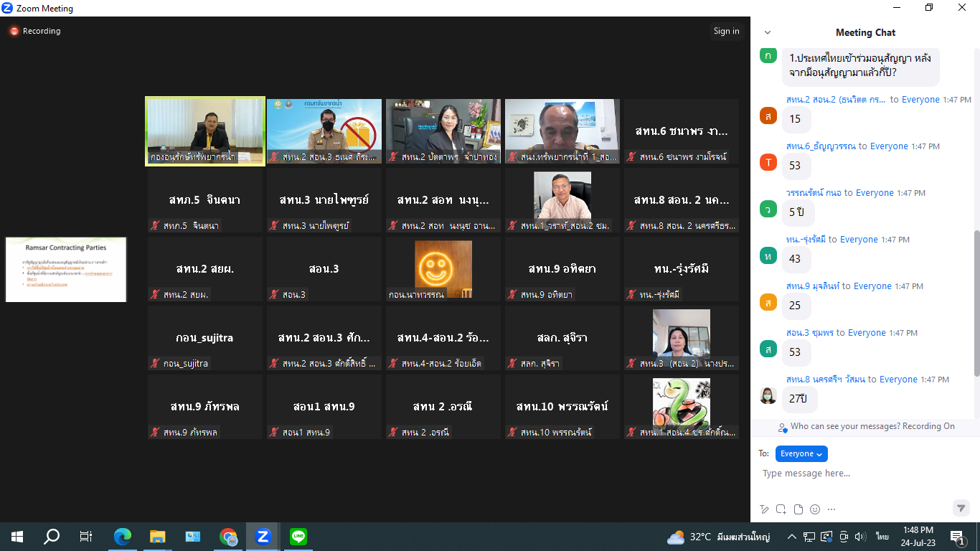Open the emoji picker in chat
980x551 pixels.
click(815, 509)
